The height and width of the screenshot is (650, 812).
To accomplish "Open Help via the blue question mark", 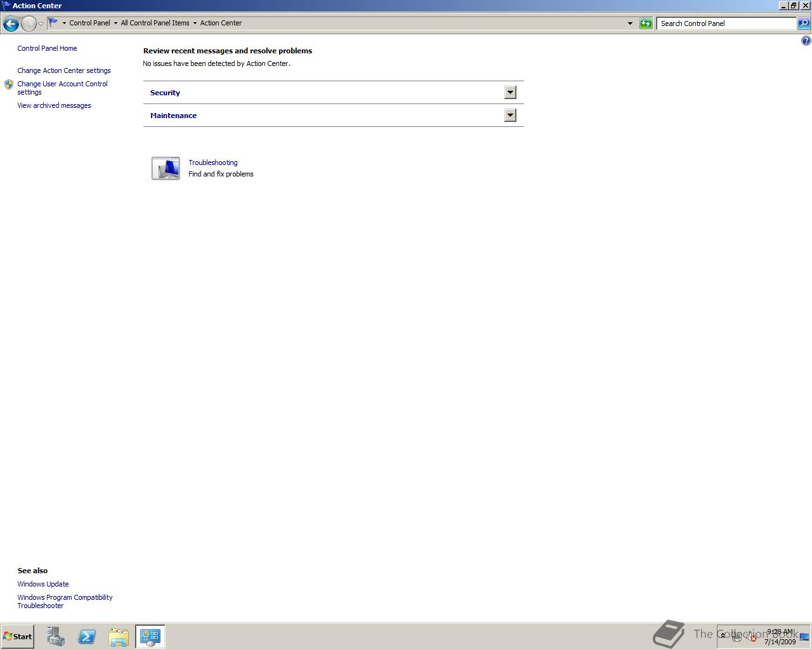I will pyautogui.click(x=806, y=41).
